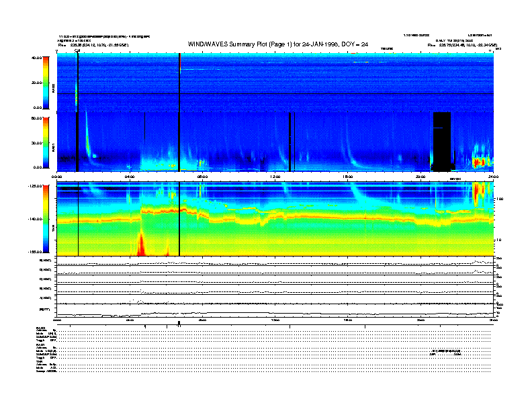Click the 60.00 label on RAD1 scale

tap(36, 118)
